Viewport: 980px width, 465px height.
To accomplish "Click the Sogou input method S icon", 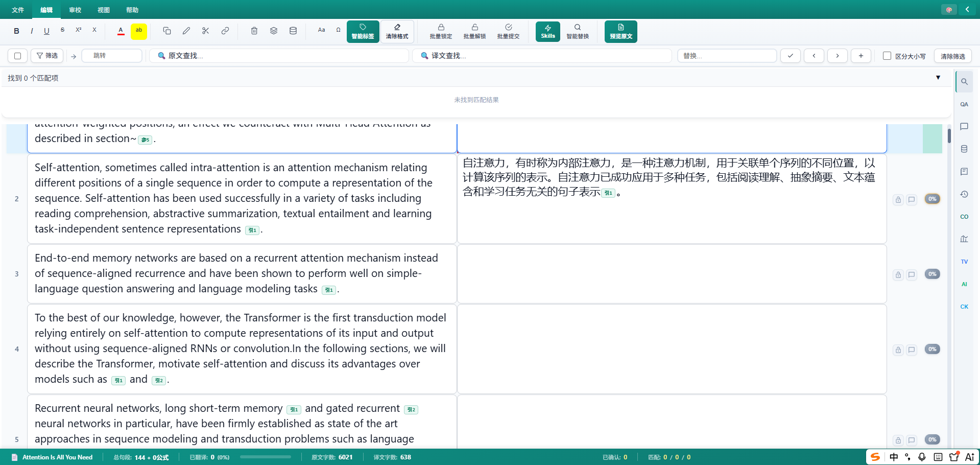I will click(875, 457).
